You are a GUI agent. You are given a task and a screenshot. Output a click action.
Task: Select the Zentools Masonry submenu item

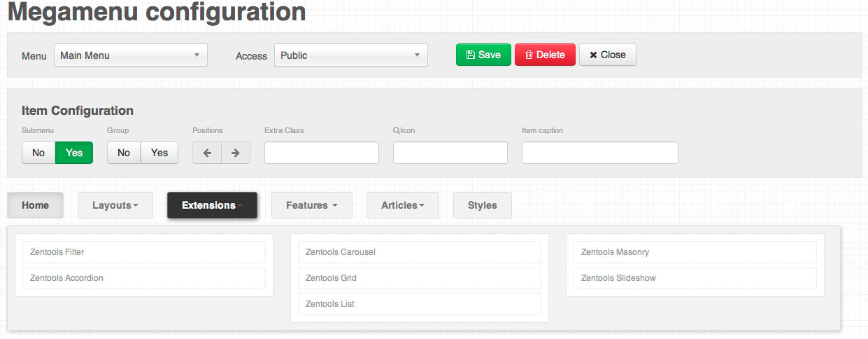tap(695, 252)
